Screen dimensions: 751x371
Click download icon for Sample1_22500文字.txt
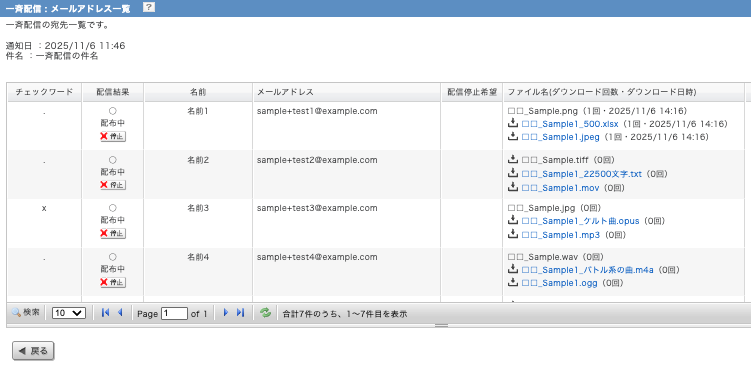(513, 173)
